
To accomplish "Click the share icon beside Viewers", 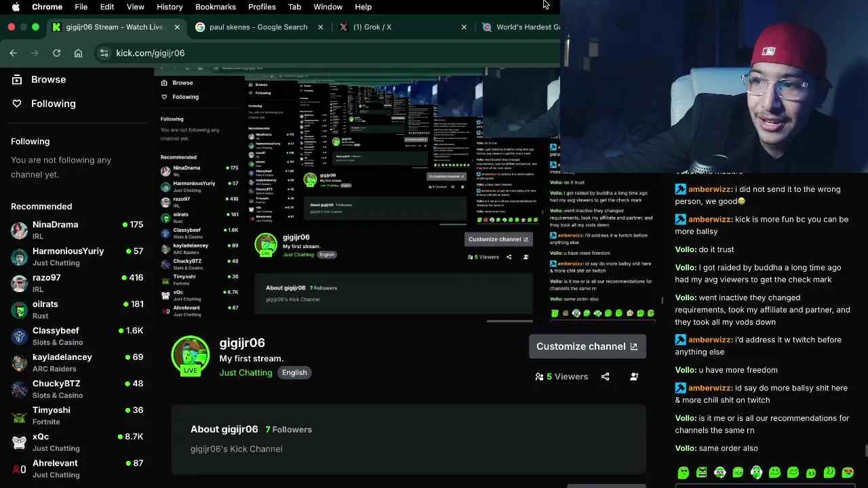I will coord(605,377).
